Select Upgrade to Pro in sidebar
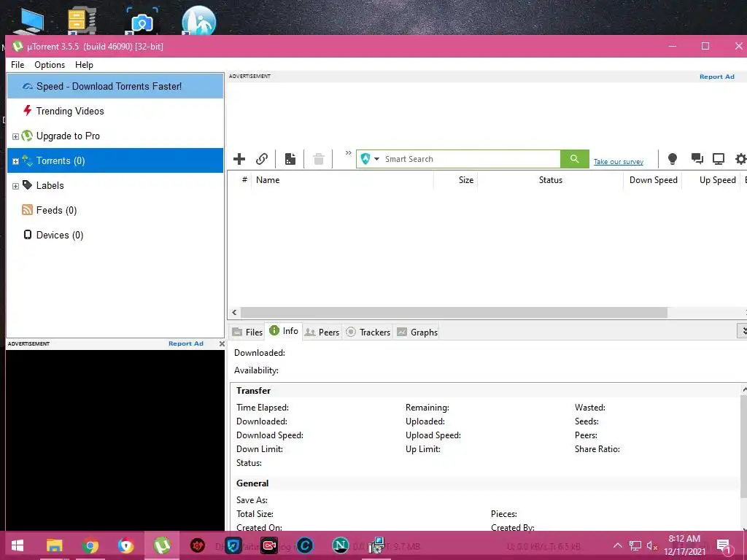The height and width of the screenshot is (560, 747). pos(115,136)
